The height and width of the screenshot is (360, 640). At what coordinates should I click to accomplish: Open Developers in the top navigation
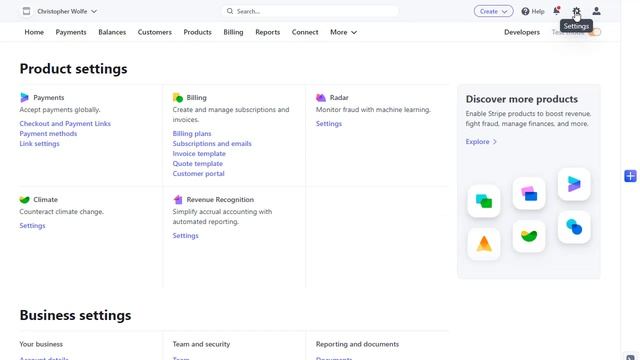tap(522, 32)
